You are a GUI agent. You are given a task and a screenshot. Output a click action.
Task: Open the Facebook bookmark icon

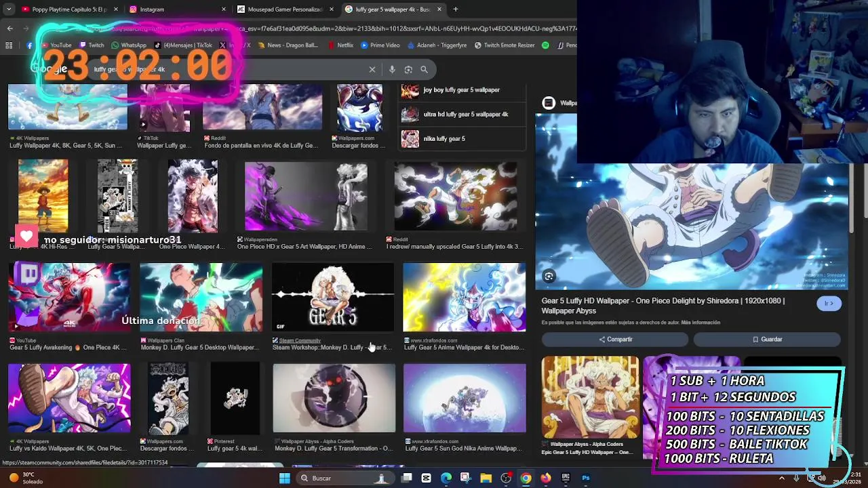(29, 45)
